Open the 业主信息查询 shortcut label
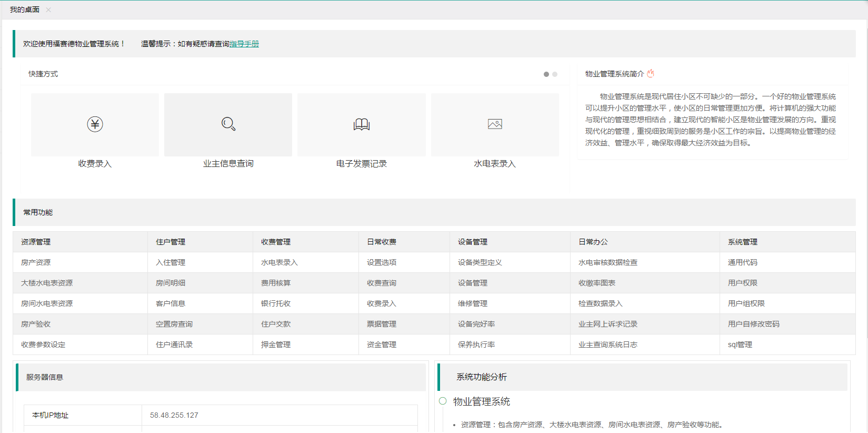 click(228, 164)
